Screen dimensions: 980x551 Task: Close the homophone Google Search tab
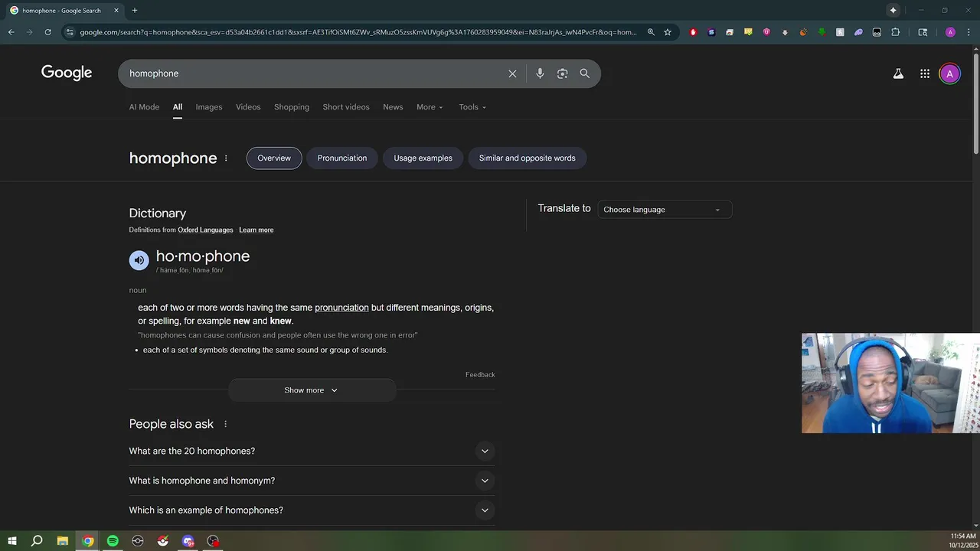[x=116, y=11]
